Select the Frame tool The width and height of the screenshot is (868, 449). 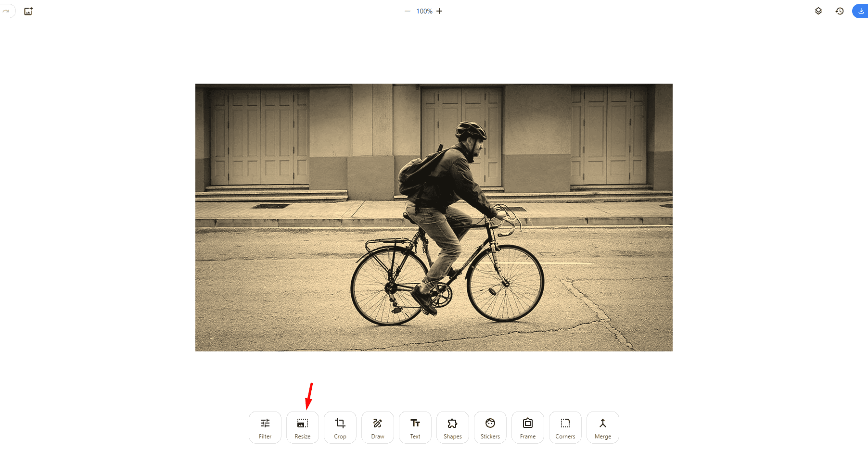pyautogui.click(x=528, y=427)
